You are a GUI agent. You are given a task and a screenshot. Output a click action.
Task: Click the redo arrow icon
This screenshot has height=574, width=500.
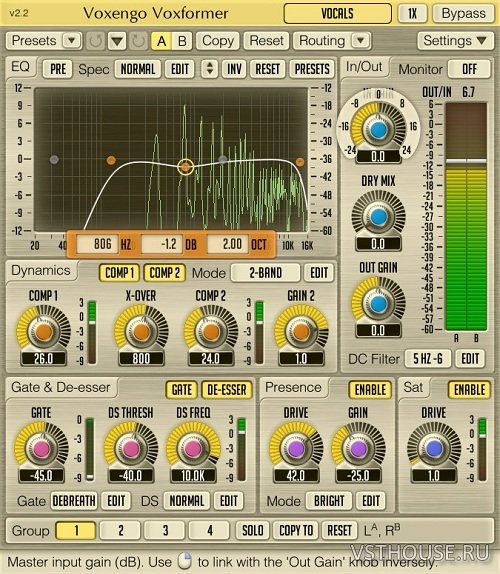[x=139, y=41]
